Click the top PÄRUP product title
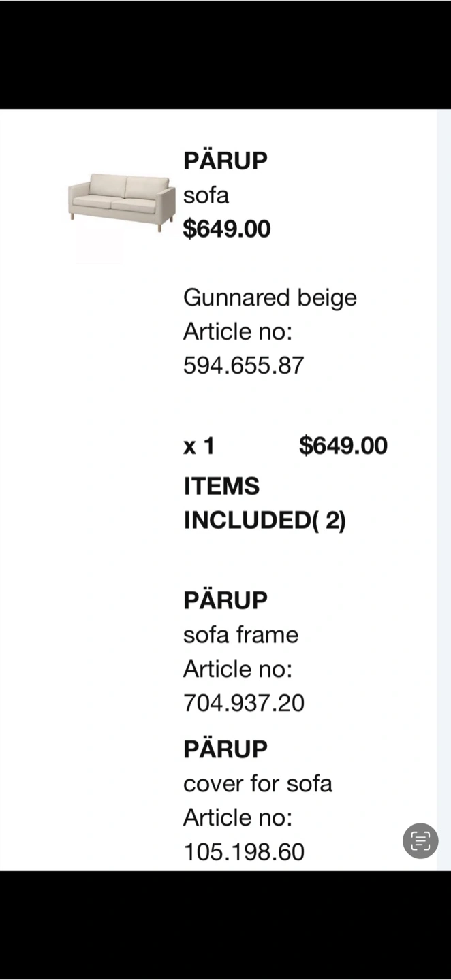 point(226,161)
